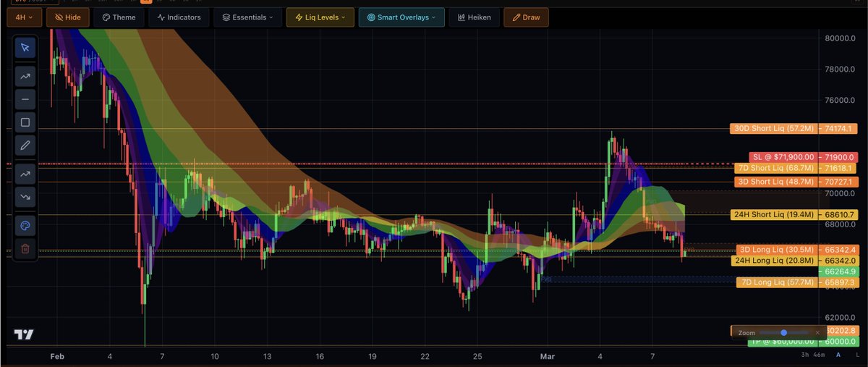The height and width of the screenshot is (367, 868).
Task: Click the 80000.0 price scale label
Action: (840, 38)
